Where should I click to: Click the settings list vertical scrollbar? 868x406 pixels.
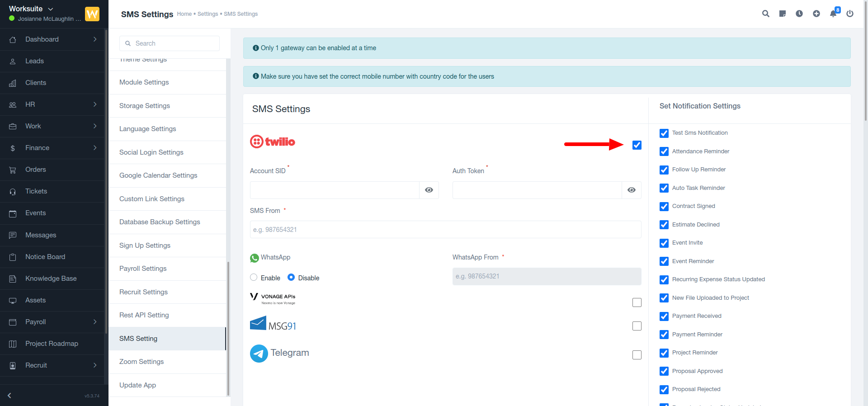228,329
